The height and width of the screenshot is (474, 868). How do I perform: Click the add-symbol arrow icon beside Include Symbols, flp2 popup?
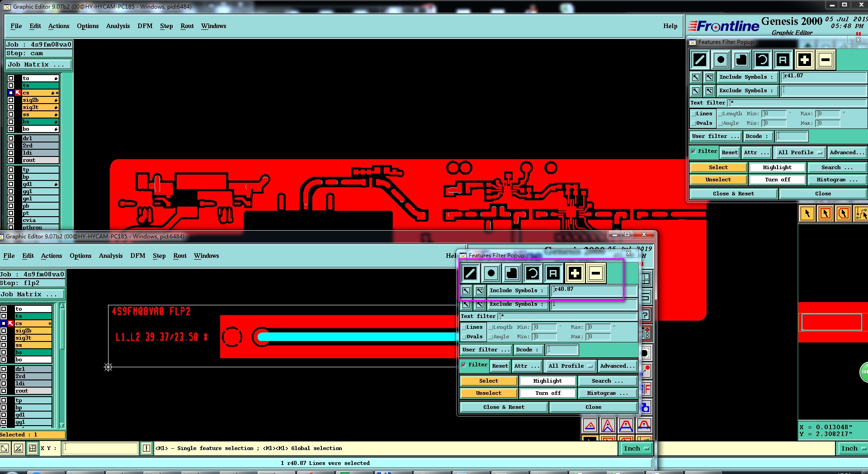point(480,291)
